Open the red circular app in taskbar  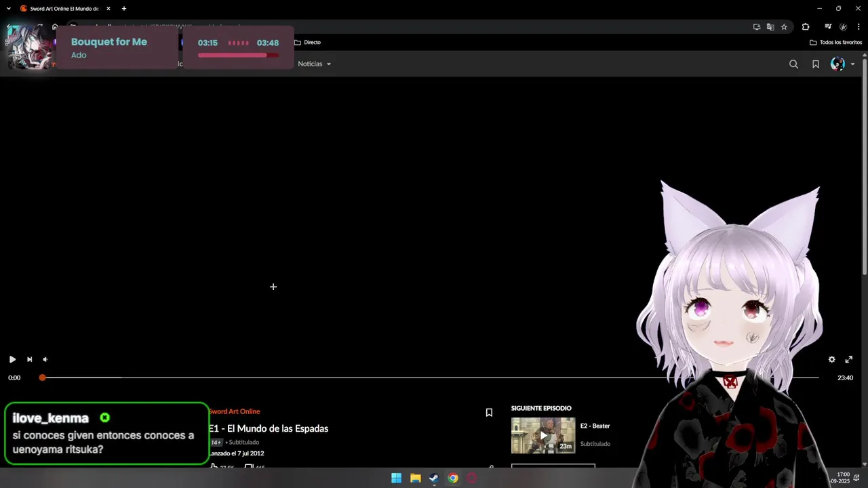click(472, 479)
